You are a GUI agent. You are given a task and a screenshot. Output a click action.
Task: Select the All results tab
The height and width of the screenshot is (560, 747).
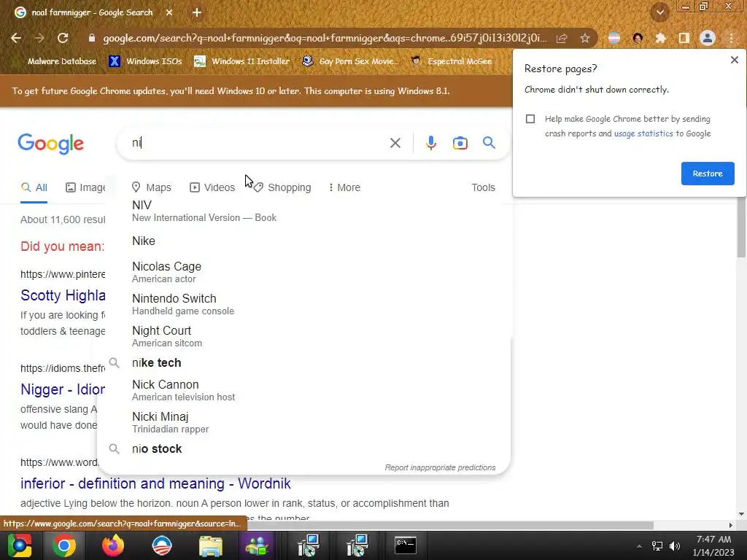tap(34, 187)
